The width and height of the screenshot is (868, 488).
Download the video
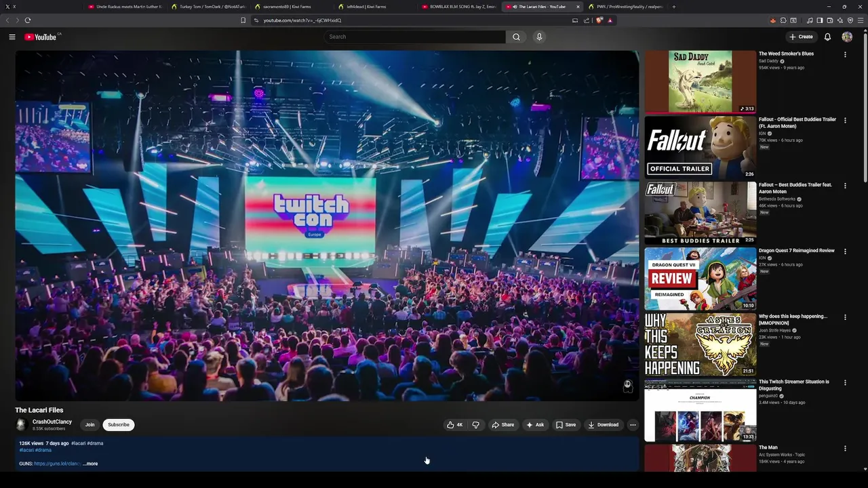pos(603,425)
